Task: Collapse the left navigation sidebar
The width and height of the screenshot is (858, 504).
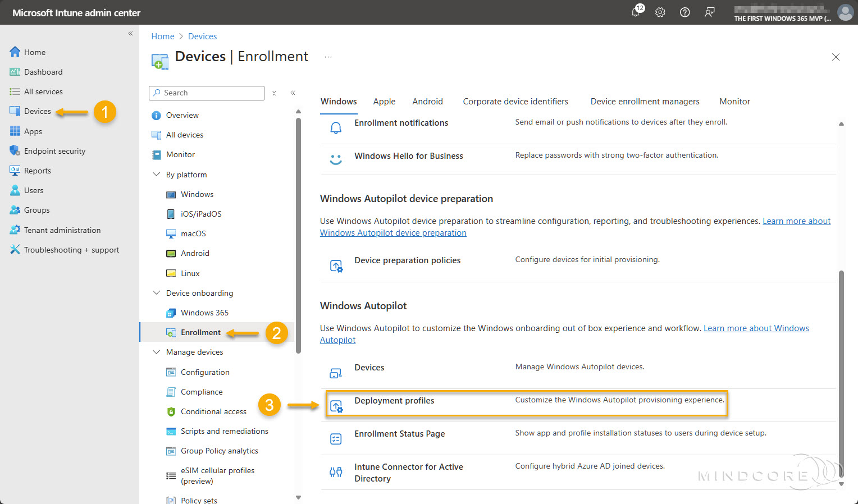Action: coord(130,34)
